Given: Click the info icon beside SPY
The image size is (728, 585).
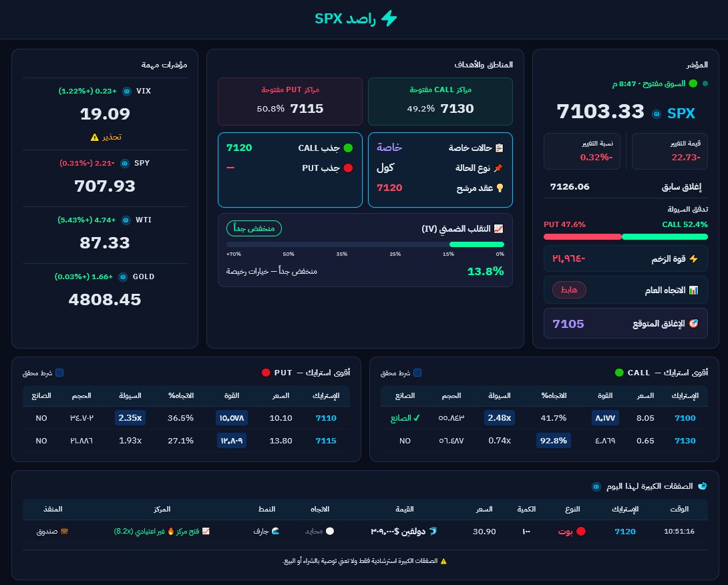Looking at the screenshot, I should point(125,164).
